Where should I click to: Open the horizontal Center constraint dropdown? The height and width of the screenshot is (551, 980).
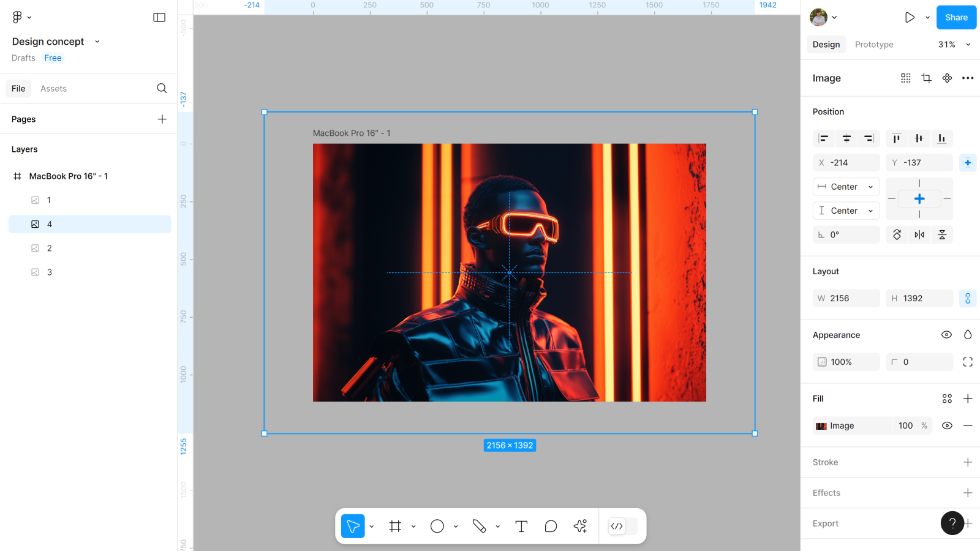[x=846, y=187]
